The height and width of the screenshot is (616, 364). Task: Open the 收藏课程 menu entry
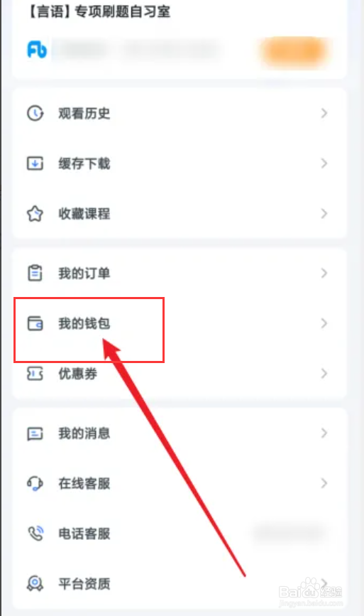click(180, 214)
